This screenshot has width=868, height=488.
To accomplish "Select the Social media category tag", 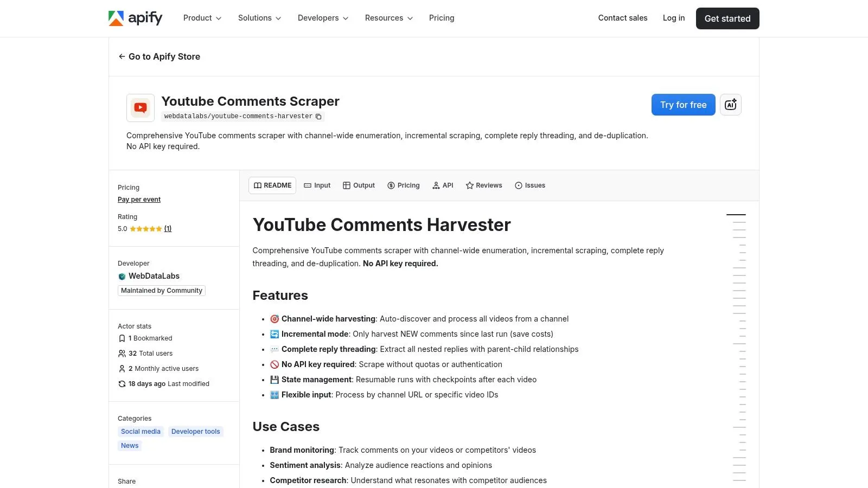I will coord(141,432).
